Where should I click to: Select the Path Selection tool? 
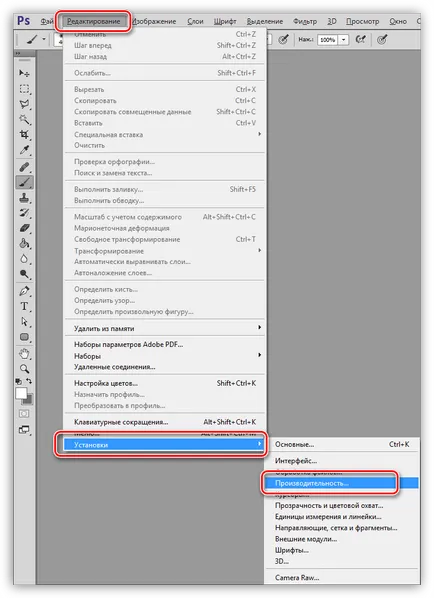pyautogui.click(x=24, y=322)
